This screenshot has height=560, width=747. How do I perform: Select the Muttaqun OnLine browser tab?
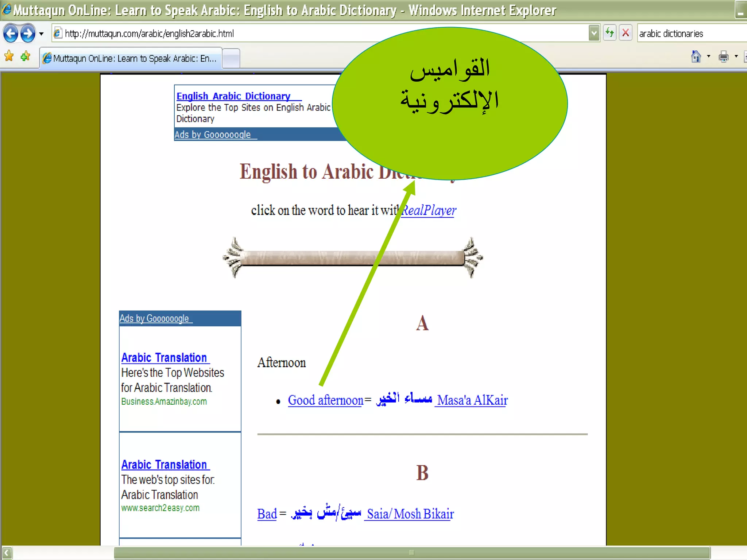131,58
